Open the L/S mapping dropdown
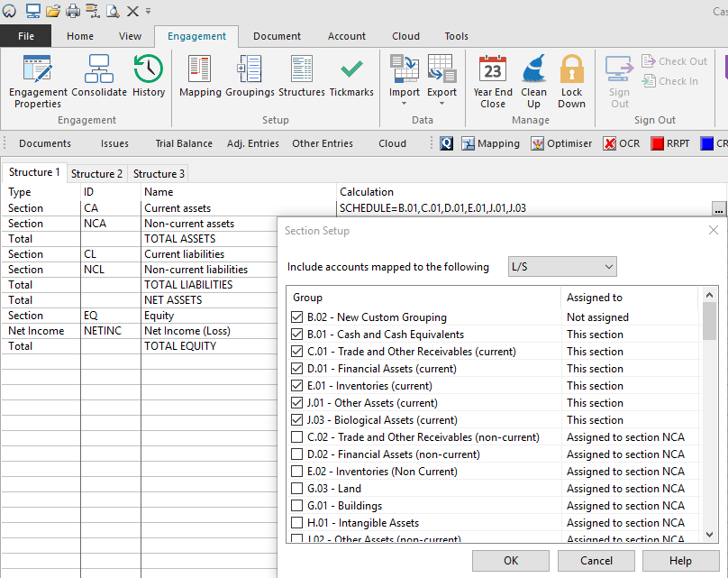The image size is (728, 578). (x=562, y=267)
